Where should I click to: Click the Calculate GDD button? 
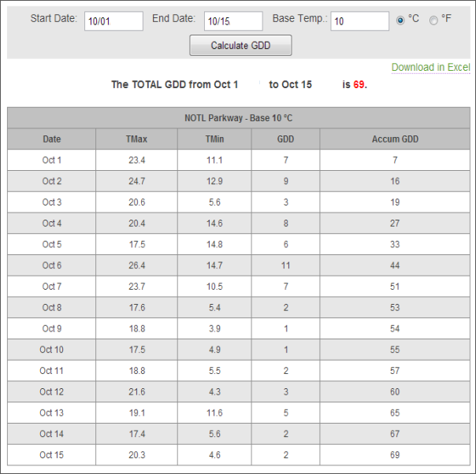click(x=240, y=45)
